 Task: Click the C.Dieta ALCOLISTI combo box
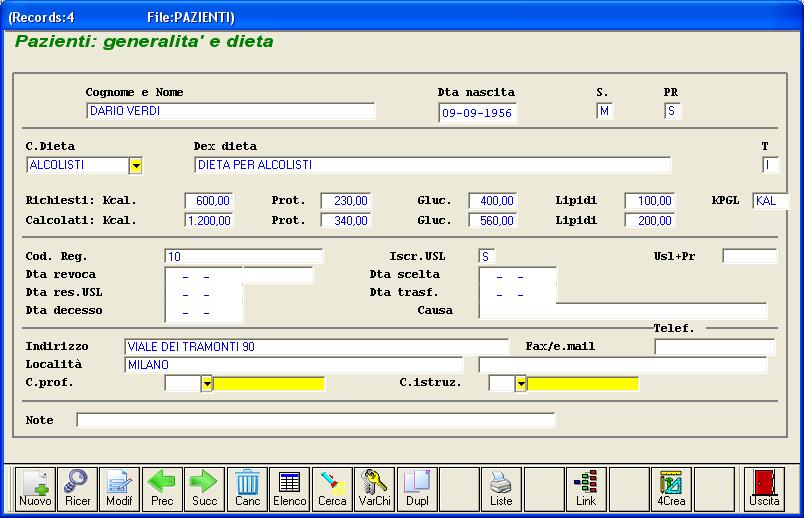[85, 166]
